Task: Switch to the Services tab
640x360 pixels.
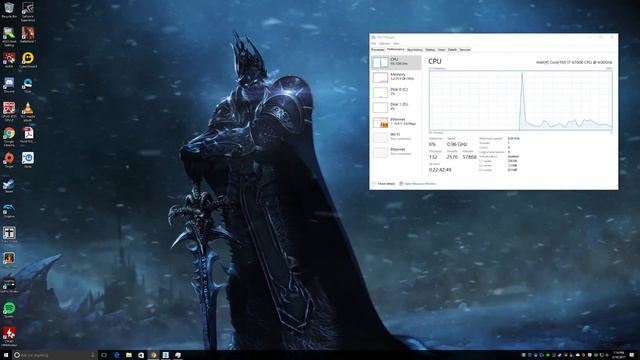Action: (x=465, y=50)
